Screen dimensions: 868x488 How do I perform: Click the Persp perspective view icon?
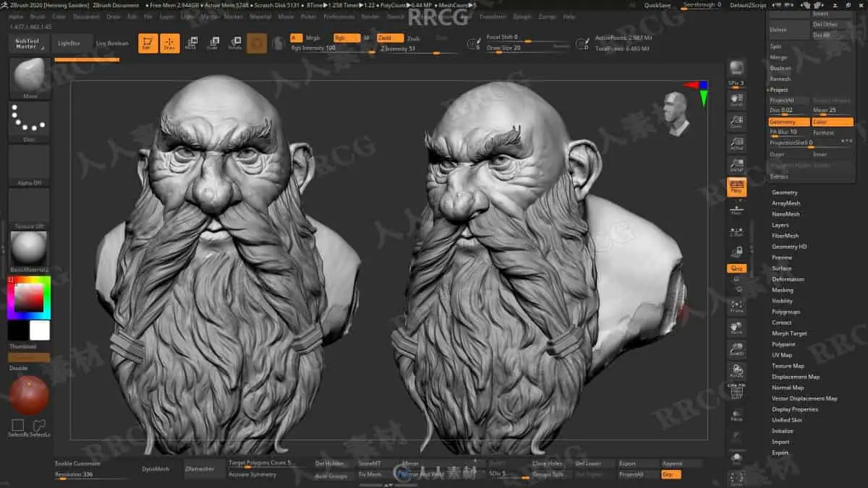point(736,187)
